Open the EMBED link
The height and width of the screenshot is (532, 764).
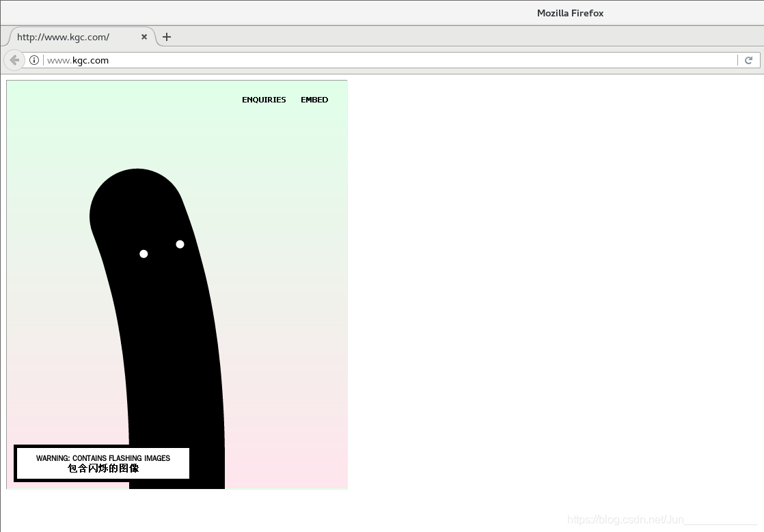point(314,100)
